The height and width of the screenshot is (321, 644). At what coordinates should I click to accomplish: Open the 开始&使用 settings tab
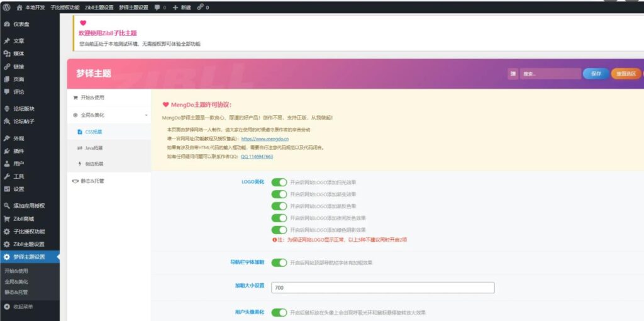tap(109, 98)
